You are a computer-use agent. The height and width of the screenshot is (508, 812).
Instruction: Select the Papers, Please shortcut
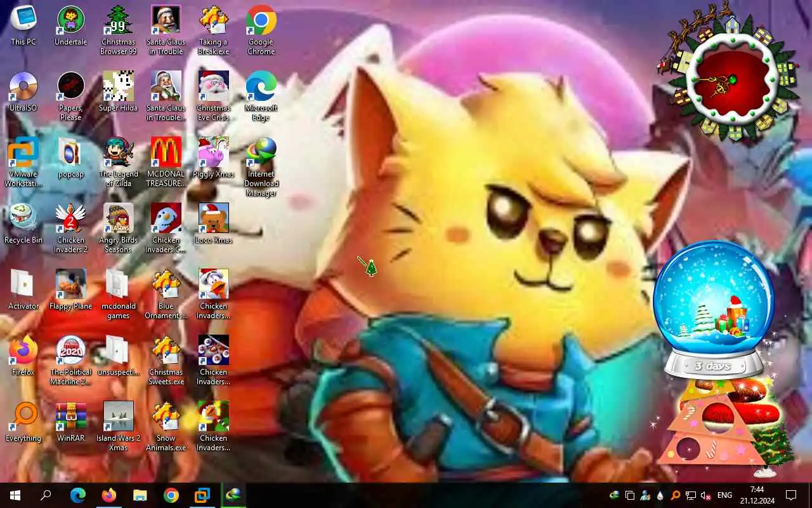[x=71, y=96]
